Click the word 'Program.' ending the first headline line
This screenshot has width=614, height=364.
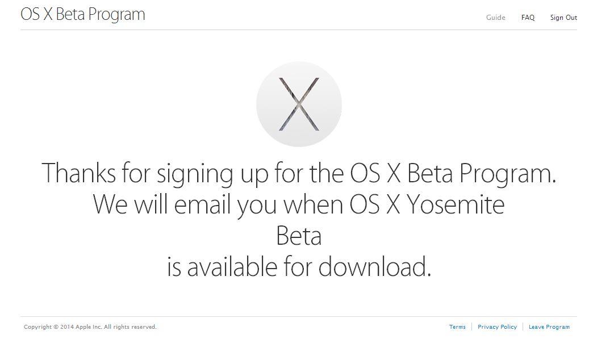point(507,174)
